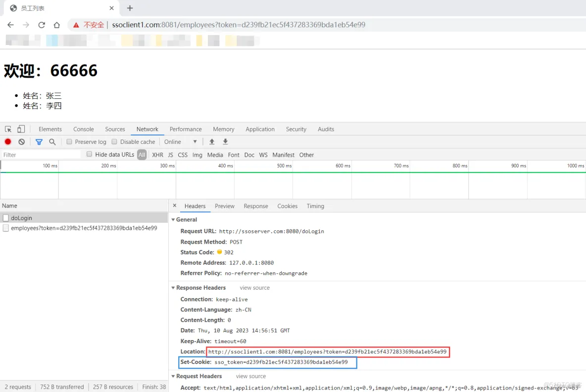Collapse the Response Headers section

(173, 288)
